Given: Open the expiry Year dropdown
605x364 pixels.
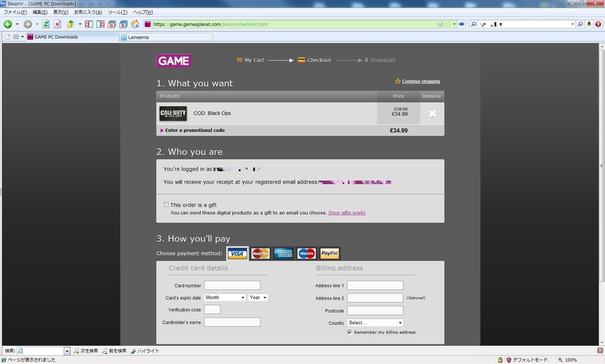Looking at the screenshot, I should point(258,297).
